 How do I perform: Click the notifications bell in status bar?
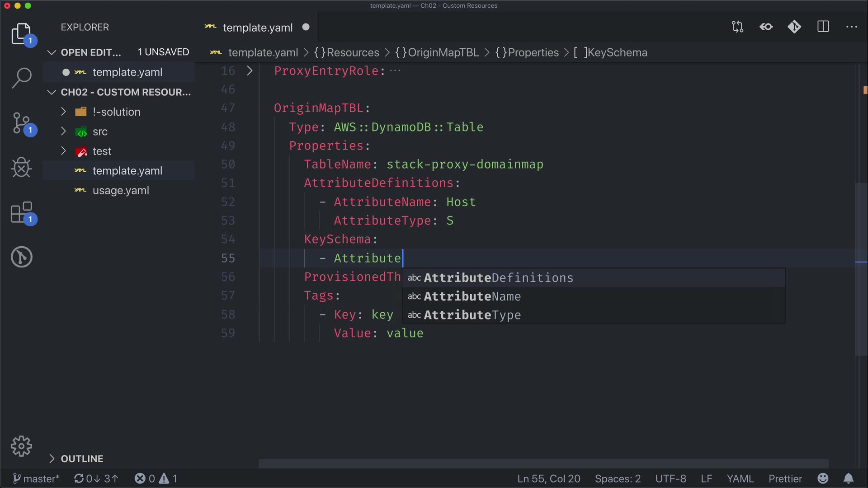(849, 479)
